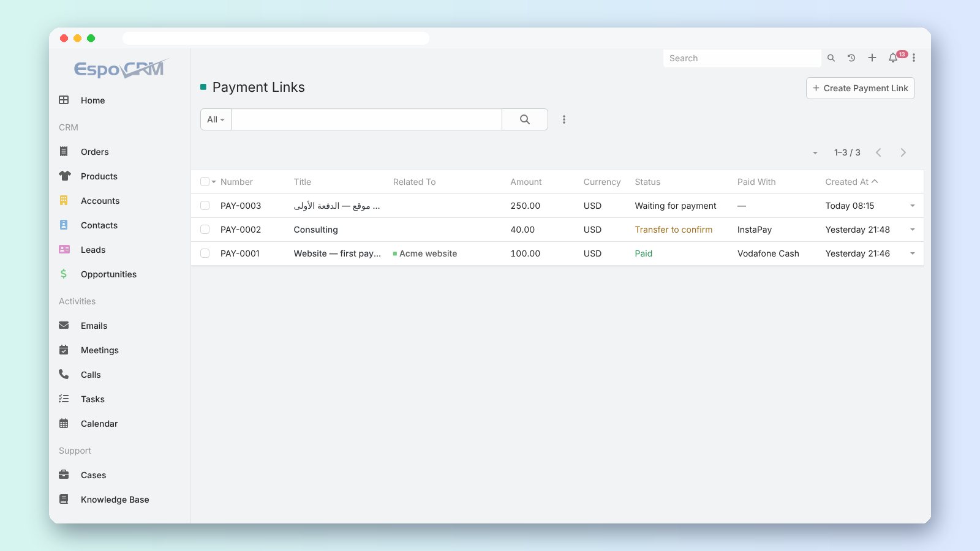Viewport: 980px width, 551px height.
Task: Click the quick create plus icon
Action: 872,58
